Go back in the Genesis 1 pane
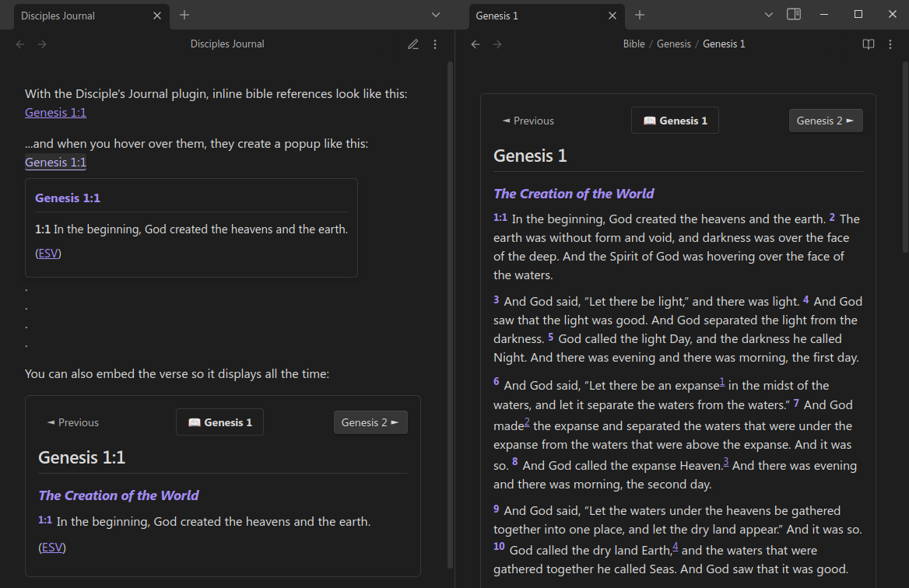The height and width of the screenshot is (588, 909). [x=476, y=44]
